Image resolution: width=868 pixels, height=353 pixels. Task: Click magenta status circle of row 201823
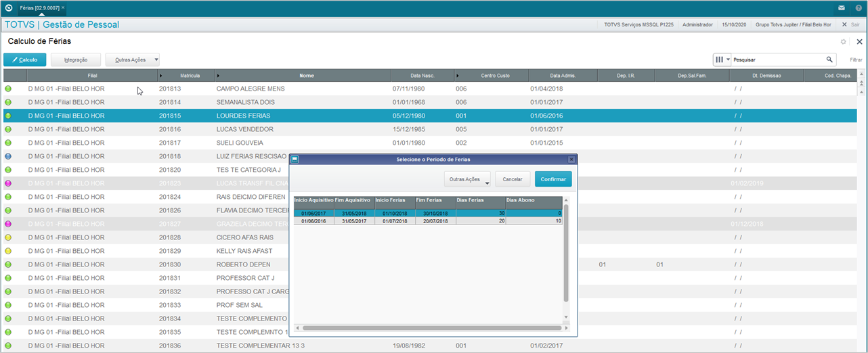[x=8, y=183]
